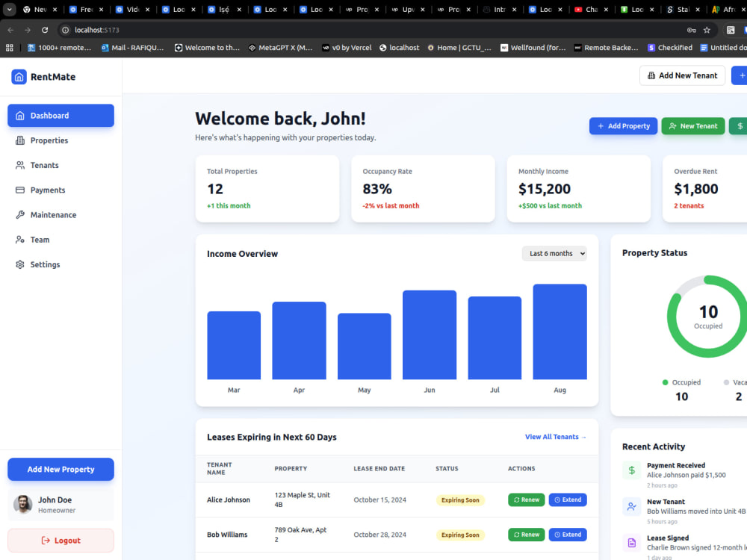Click the Lease Signed document icon

pos(632,543)
